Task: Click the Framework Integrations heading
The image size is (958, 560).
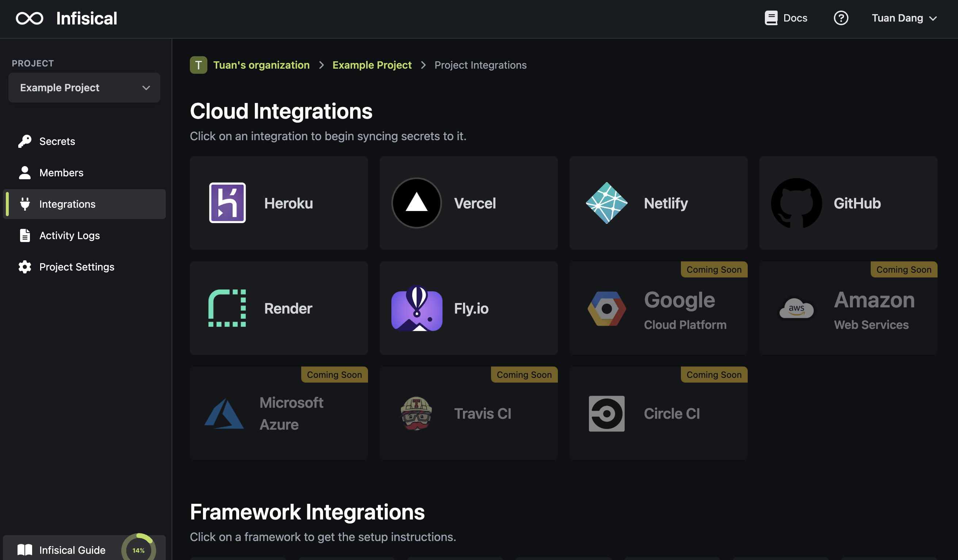Action: 307,512
